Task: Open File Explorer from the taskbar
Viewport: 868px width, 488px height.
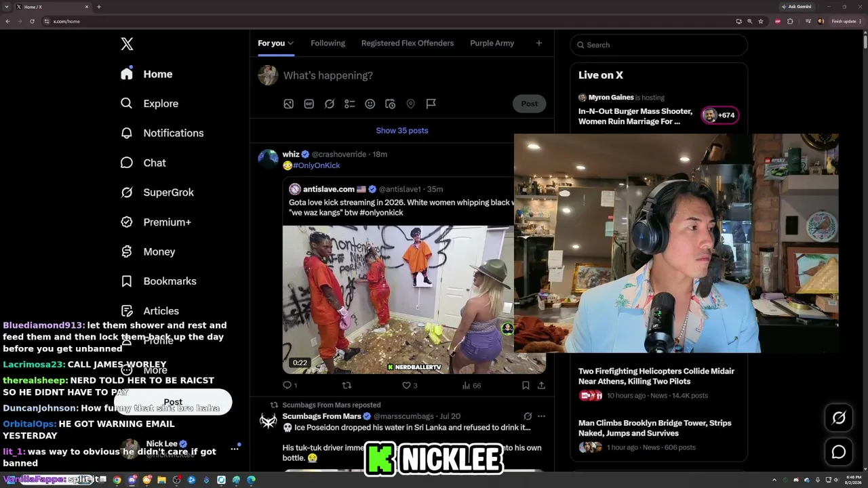Action: 161,481
